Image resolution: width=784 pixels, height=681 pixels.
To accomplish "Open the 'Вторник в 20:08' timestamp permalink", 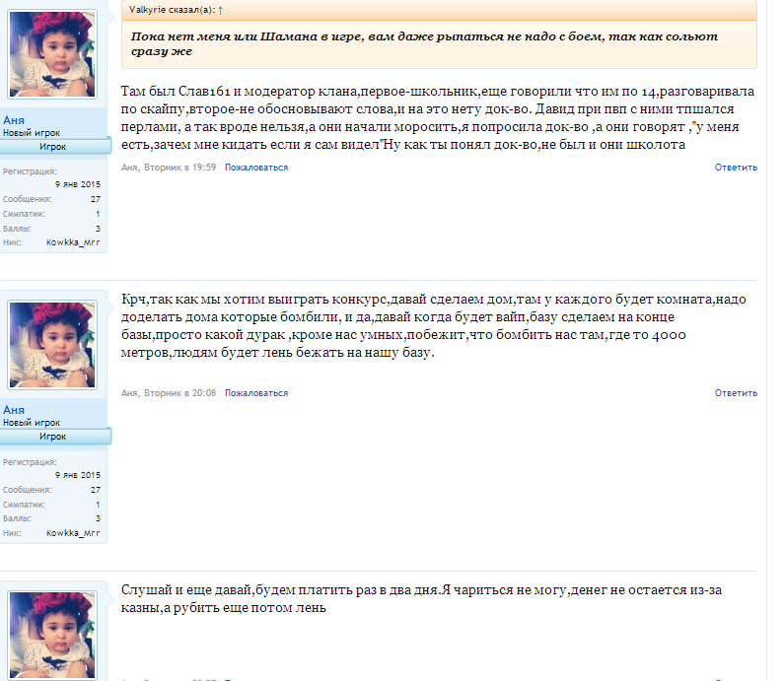I will coord(180,393).
